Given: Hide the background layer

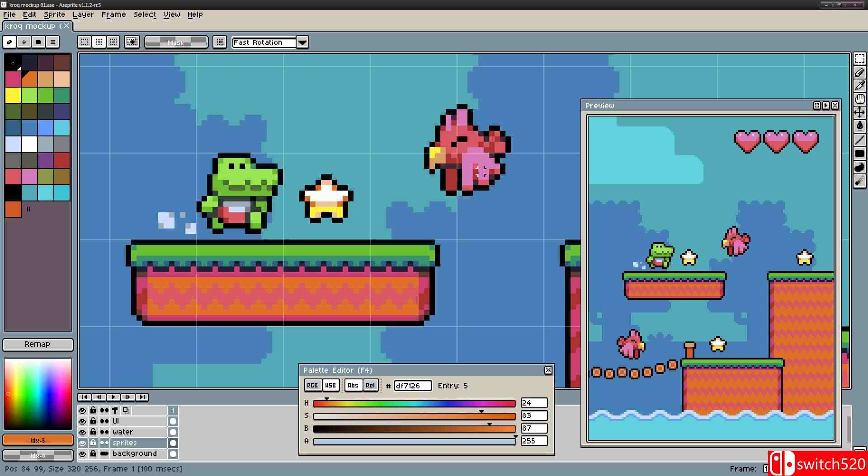Looking at the screenshot, I should [82, 454].
